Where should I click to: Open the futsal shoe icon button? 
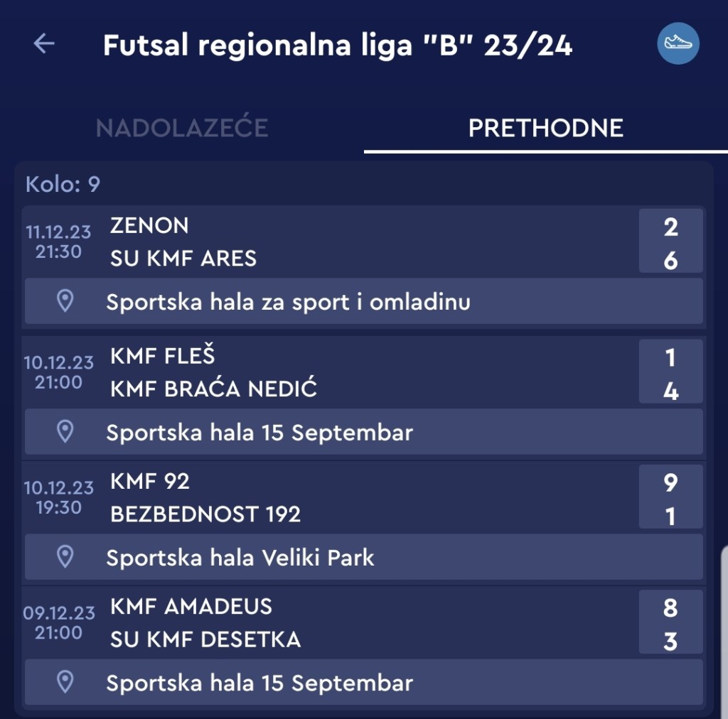(678, 44)
